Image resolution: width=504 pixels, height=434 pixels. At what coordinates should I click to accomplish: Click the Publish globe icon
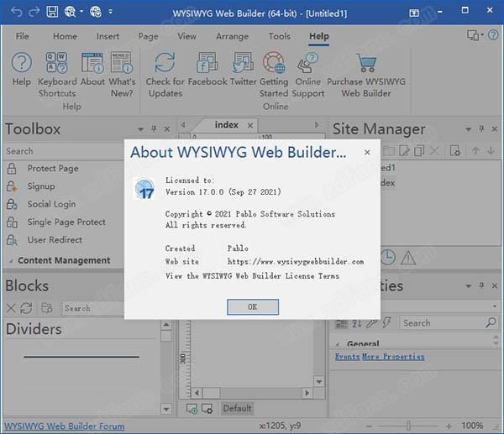96,12
